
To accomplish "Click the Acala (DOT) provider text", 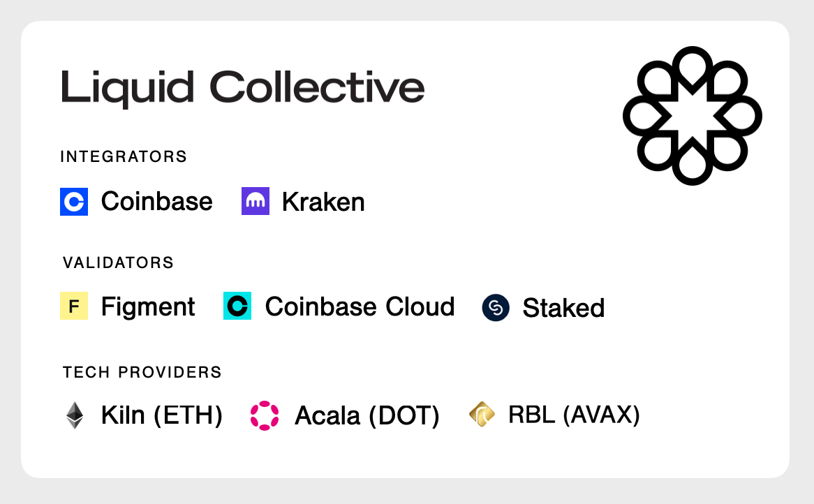I will click(x=367, y=416).
